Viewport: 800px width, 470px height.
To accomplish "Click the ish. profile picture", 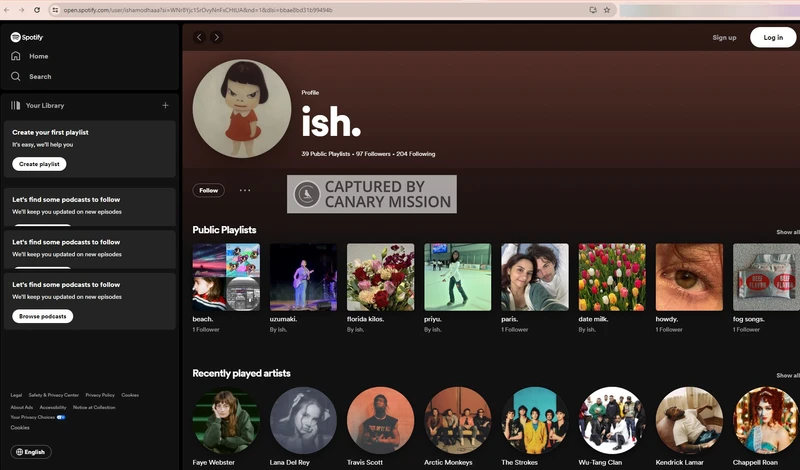I will [241, 109].
